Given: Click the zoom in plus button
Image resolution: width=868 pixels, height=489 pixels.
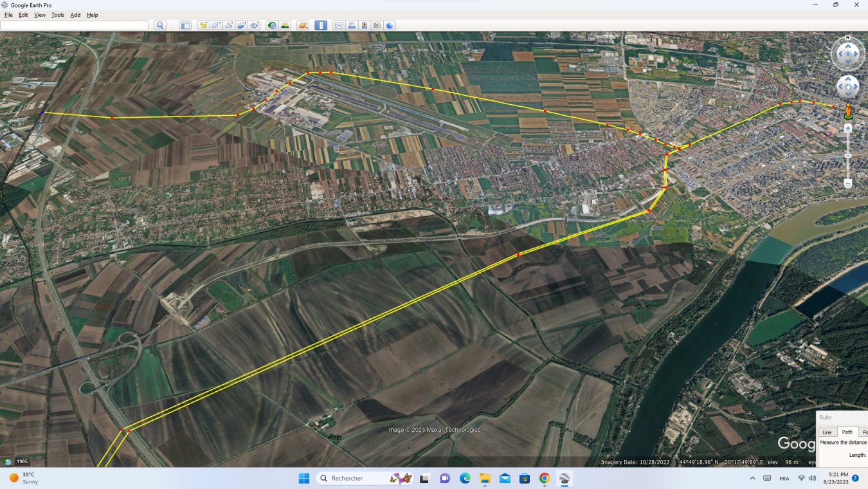Looking at the screenshot, I should 847,128.
